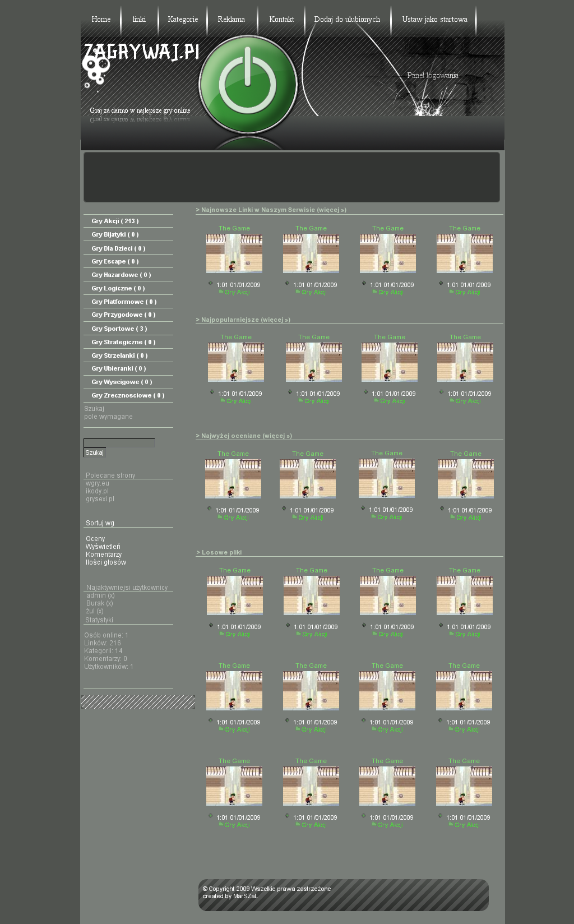Go to the Kontakt page in the top menu
Screen dimensions: 574x924
coord(281,20)
